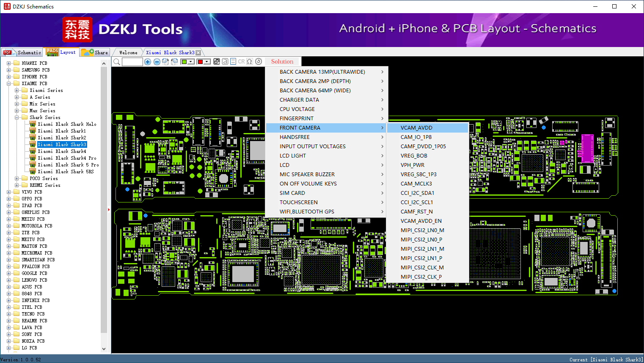Zoom in with the blue plus icon
The image size is (644, 363).
click(x=148, y=62)
